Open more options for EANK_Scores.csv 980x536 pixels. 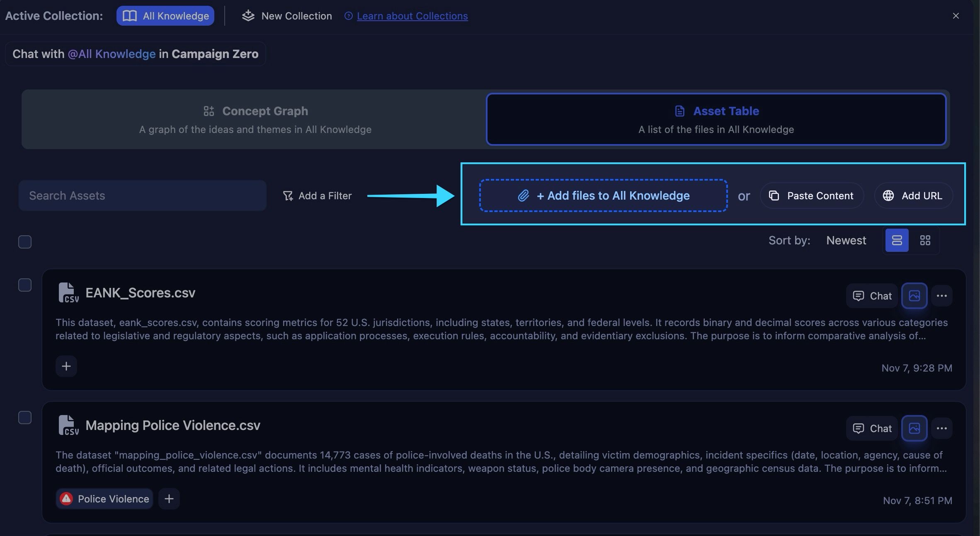point(941,296)
